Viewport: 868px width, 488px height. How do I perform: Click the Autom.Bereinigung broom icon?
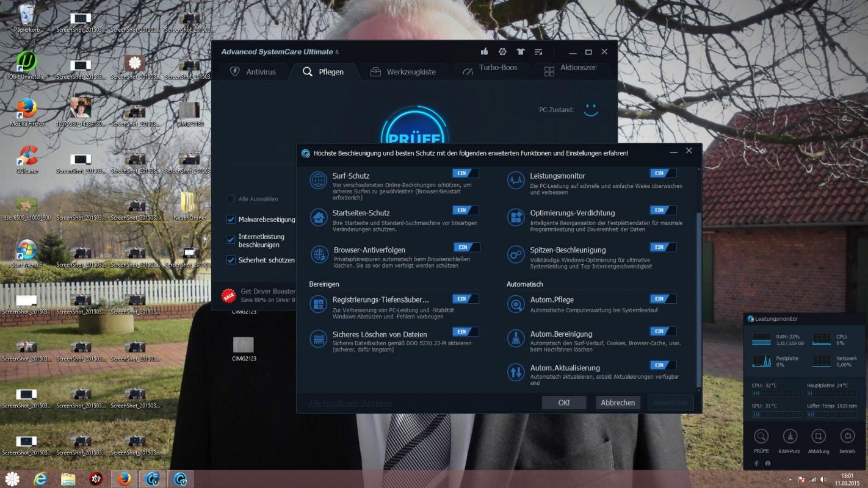pyautogui.click(x=516, y=339)
